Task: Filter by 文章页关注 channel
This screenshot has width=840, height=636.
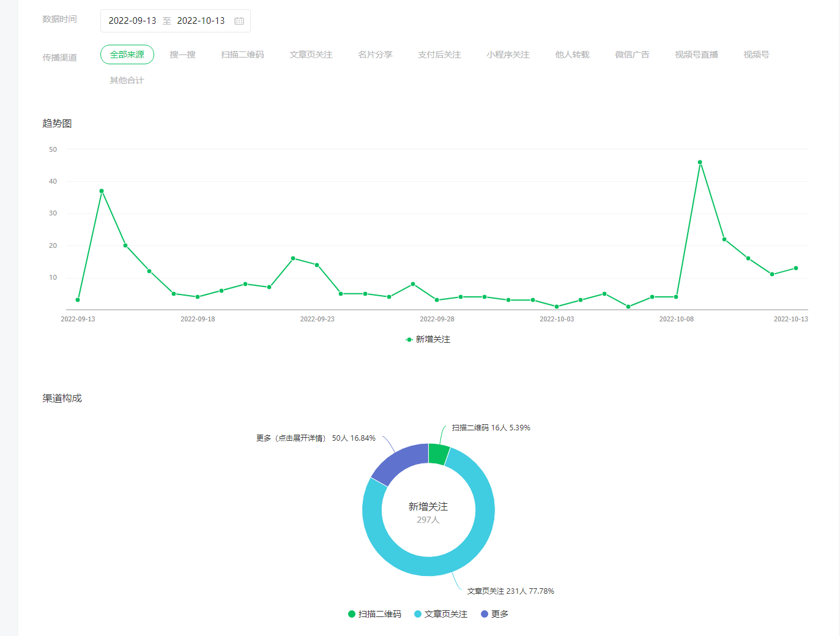Action: [x=311, y=54]
